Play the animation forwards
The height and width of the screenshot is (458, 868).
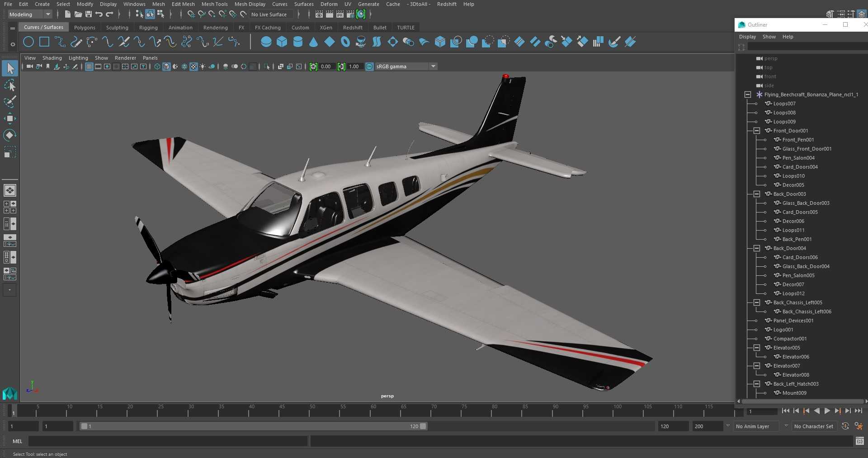(827, 411)
